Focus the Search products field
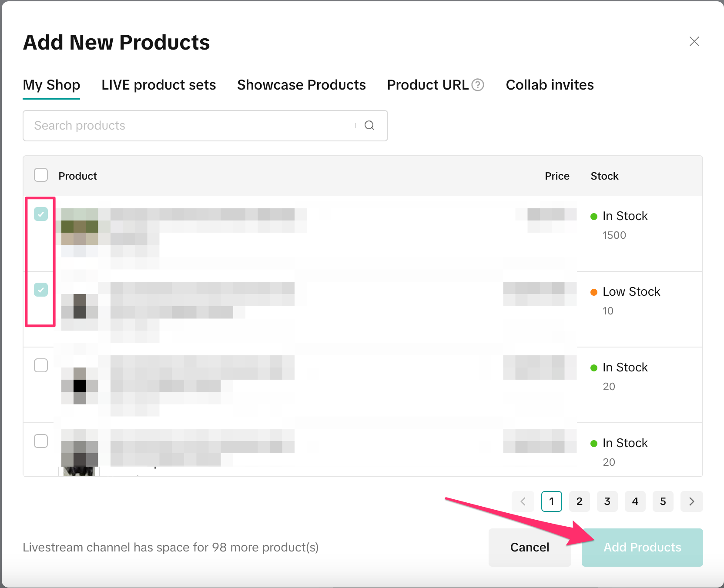Image resolution: width=724 pixels, height=588 pixels. coord(191,126)
